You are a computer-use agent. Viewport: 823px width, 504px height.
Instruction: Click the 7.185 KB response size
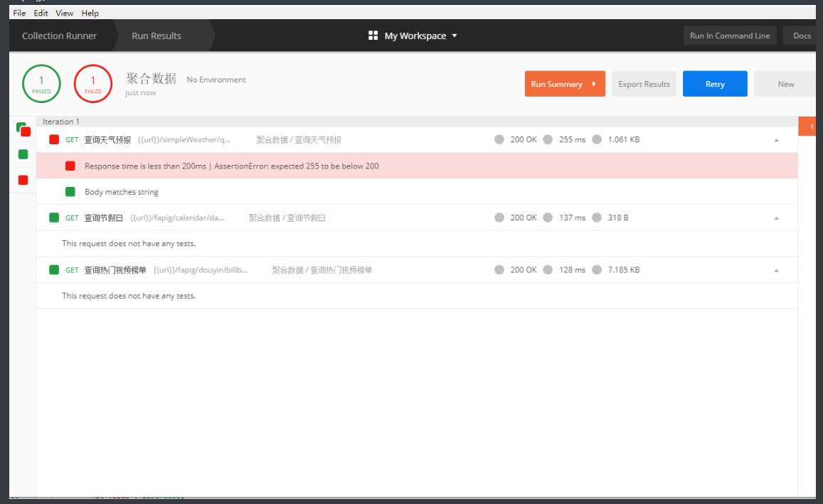pyautogui.click(x=624, y=269)
